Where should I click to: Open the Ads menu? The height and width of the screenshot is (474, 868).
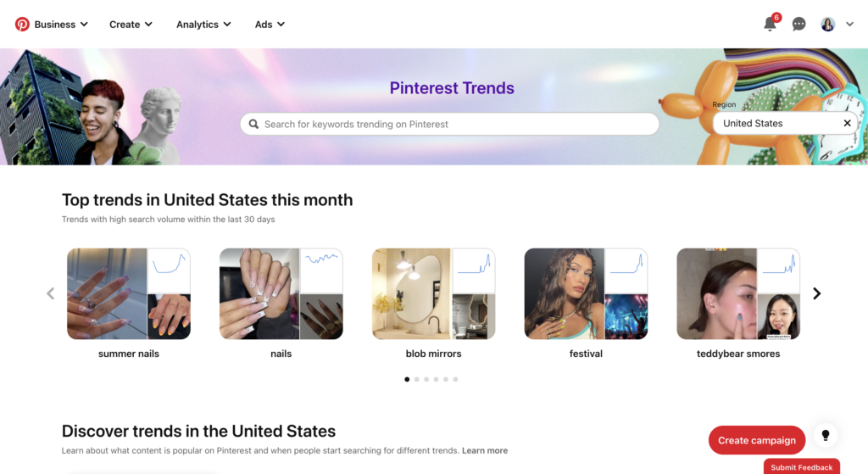tap(270, 25)
